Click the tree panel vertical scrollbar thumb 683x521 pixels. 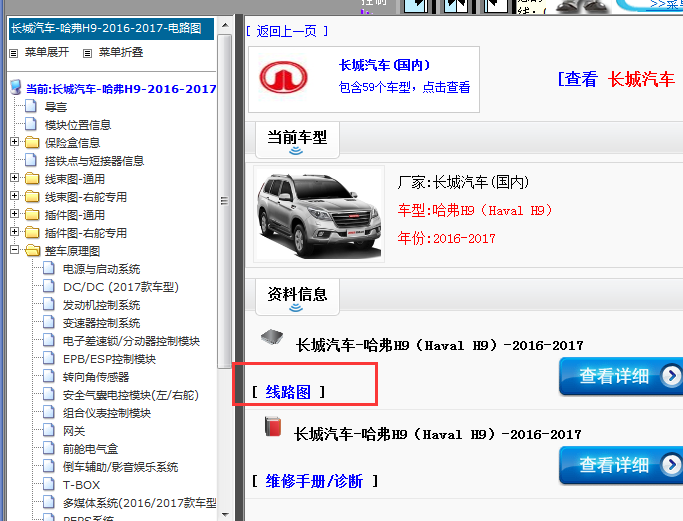(x=225, y=201)
